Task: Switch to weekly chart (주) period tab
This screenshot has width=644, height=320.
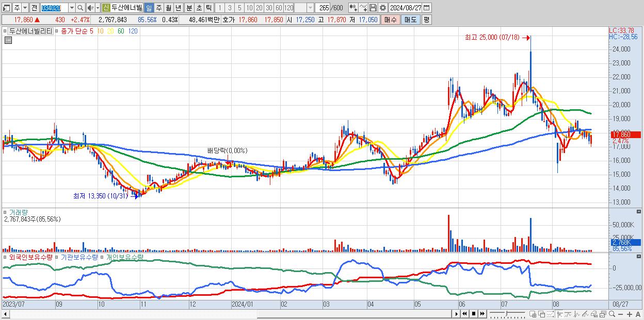Action: [158, 8]
